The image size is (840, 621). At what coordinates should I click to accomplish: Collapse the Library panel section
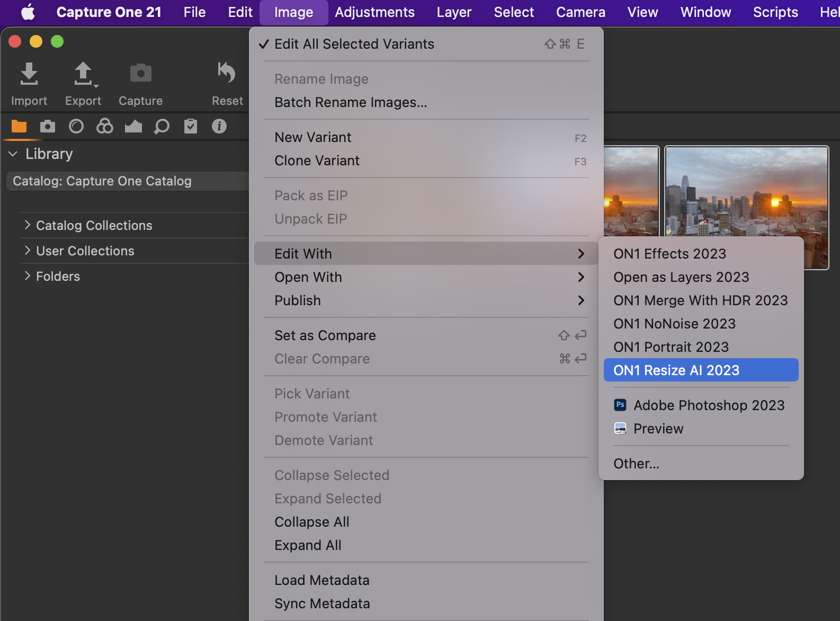pos(13,154)
